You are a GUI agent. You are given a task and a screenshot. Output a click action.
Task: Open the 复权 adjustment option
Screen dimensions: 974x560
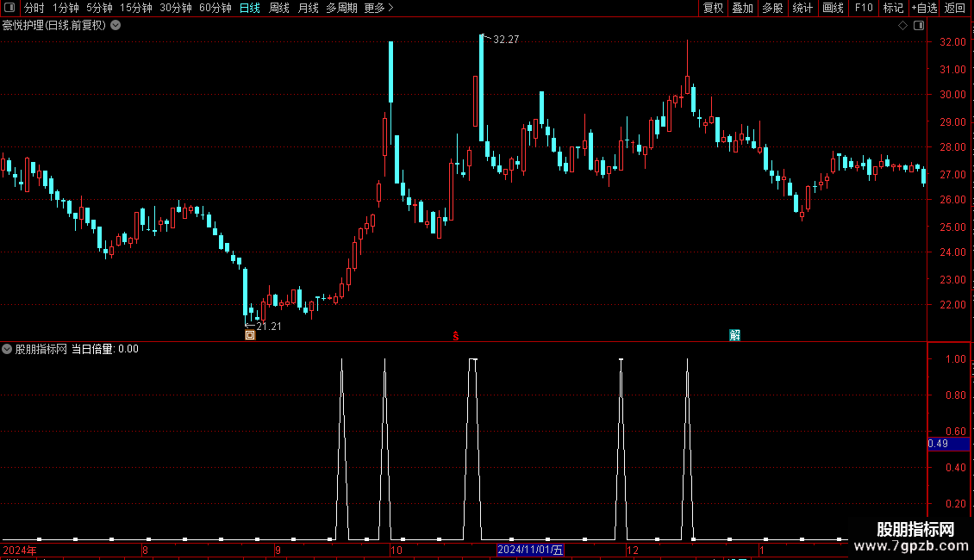pos(713,8)
